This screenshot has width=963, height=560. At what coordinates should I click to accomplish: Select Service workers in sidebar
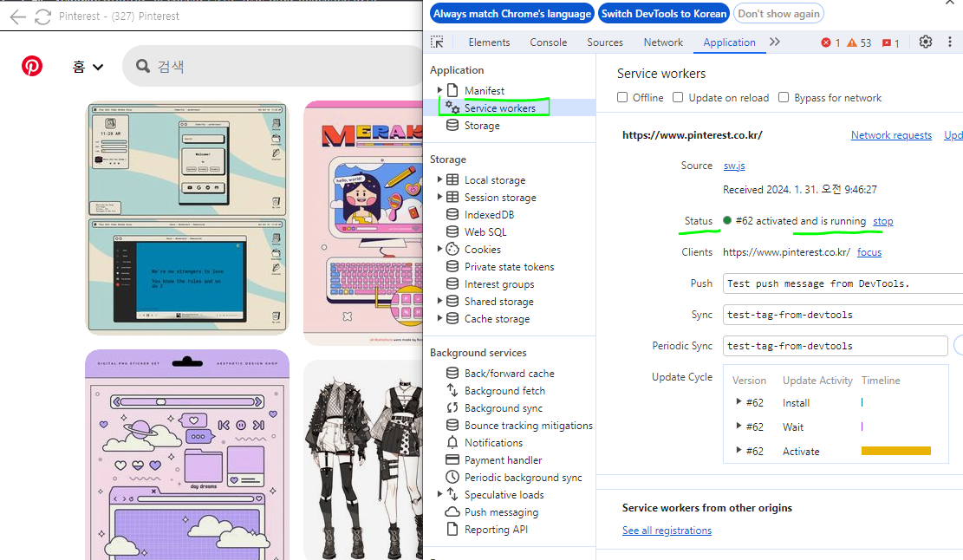499,108
